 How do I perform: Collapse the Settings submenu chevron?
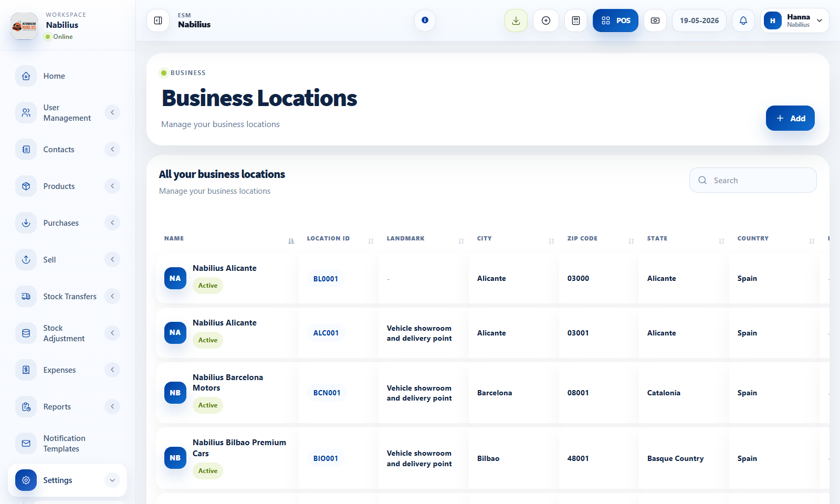(112, 480)
